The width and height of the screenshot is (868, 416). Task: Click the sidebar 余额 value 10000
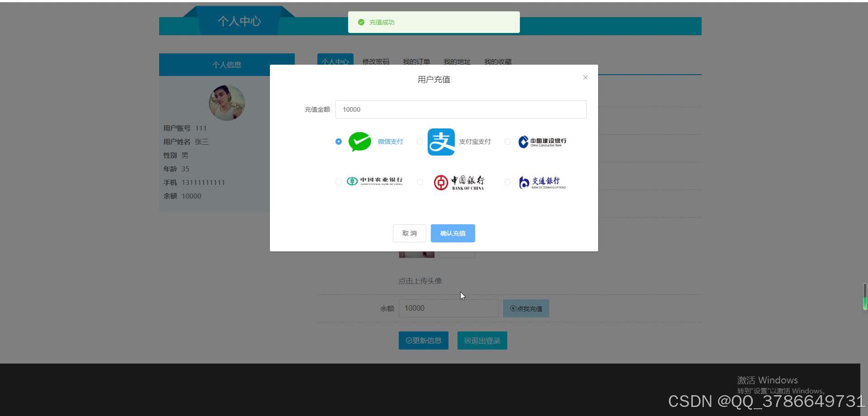[191, 196]
